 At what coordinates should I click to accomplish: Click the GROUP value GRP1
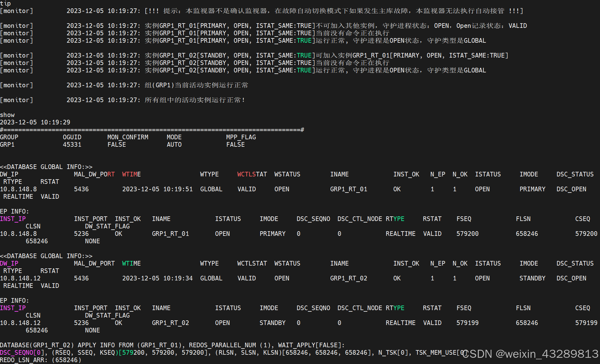coord(7,145)
